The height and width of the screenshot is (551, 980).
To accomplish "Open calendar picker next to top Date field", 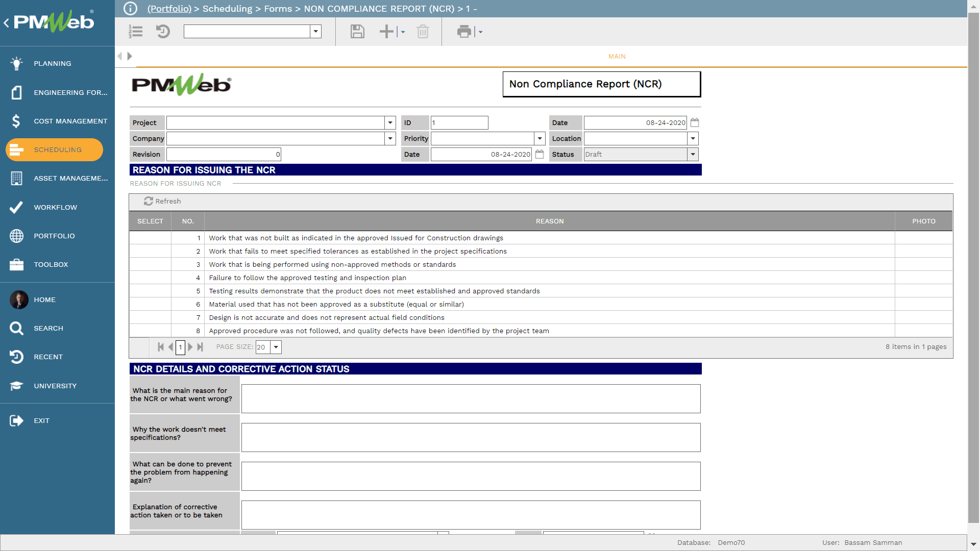I will point(695,122).
